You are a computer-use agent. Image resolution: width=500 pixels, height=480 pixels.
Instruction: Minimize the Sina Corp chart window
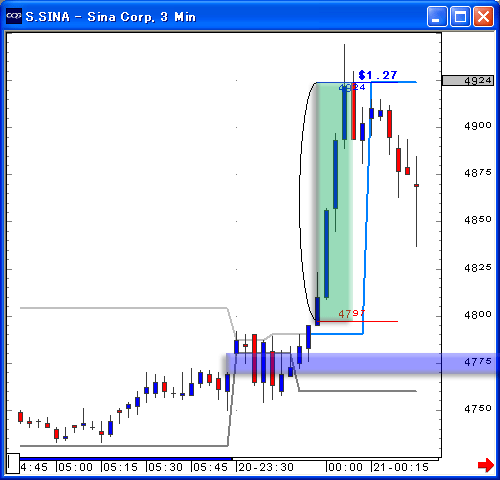click(437, 16)
